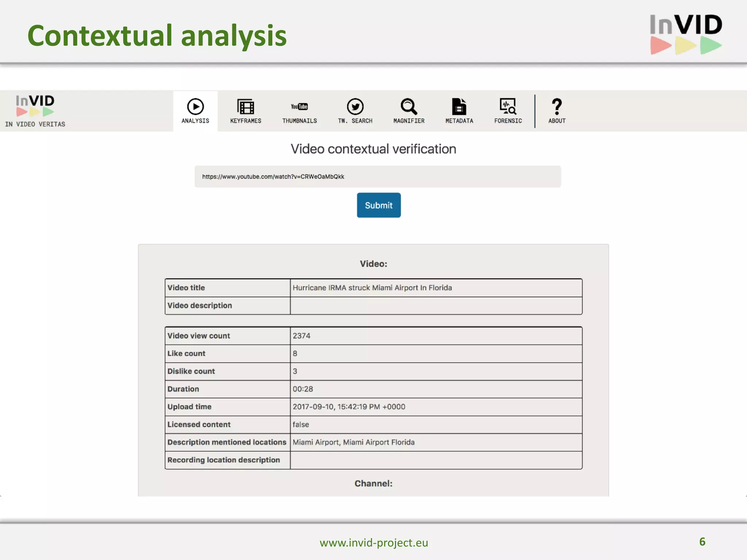Select the Forensic analysis icon

(x=508, y=106)
